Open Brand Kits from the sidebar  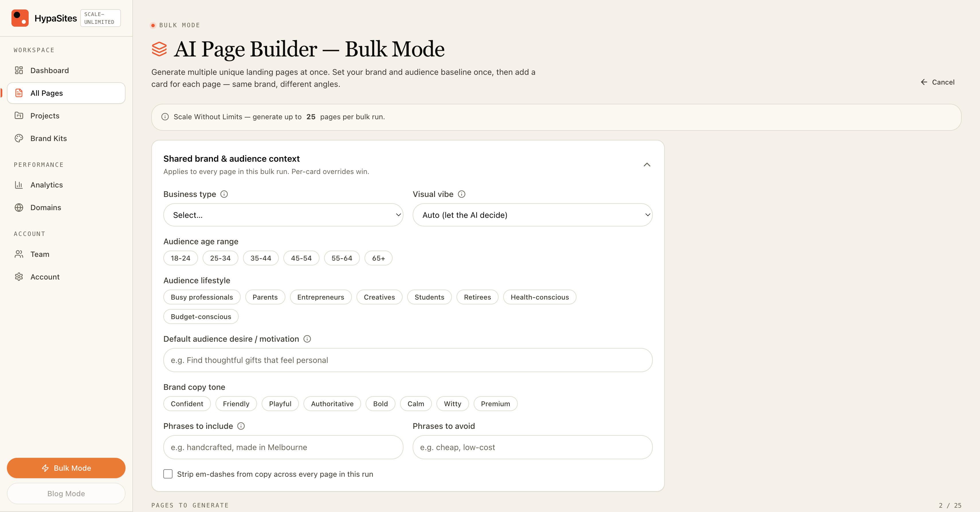66,138
